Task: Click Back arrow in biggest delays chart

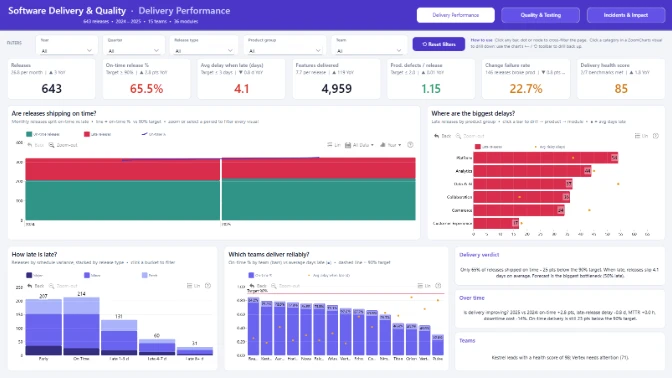Action: [442, 136]
